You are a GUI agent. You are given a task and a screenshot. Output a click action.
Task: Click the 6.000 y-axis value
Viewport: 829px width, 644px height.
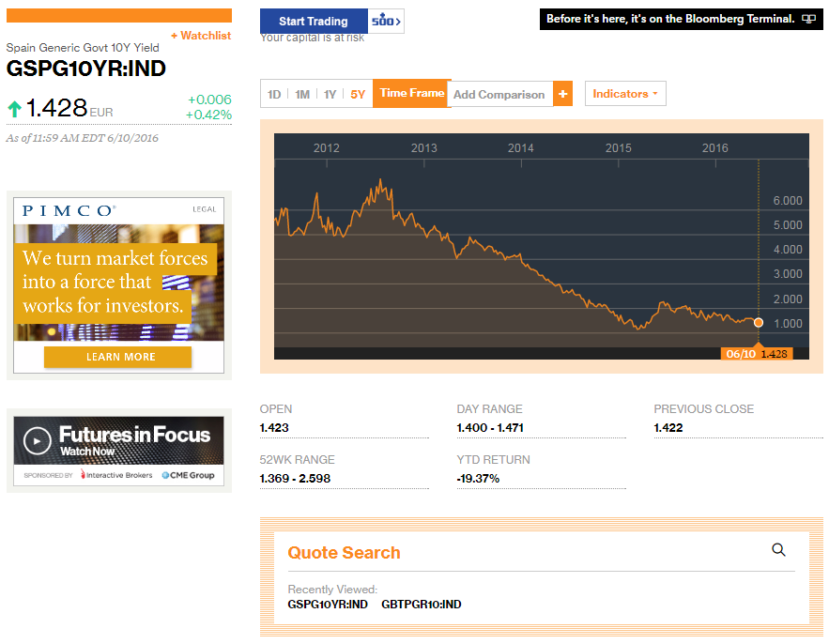[x=788, y=200]
